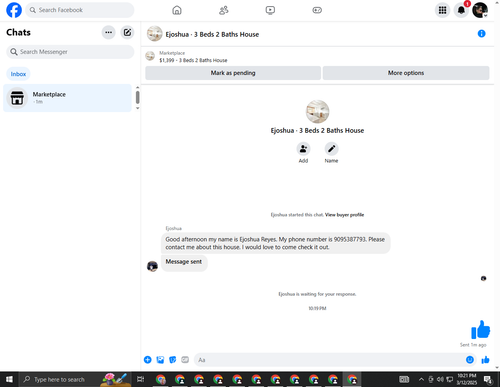Open the Marketplace chat thread
The width and height of the screenshot is (500, 387).
point(67,98)
